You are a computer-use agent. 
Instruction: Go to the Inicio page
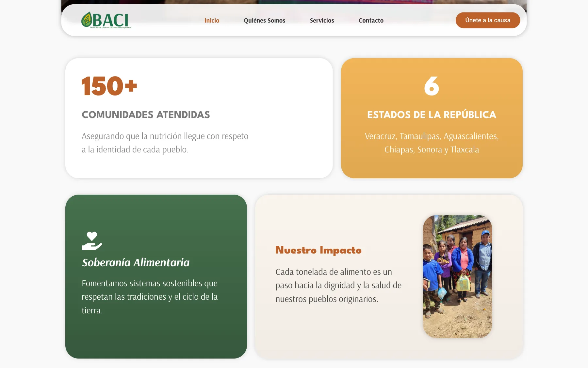(x=212, y=20)
